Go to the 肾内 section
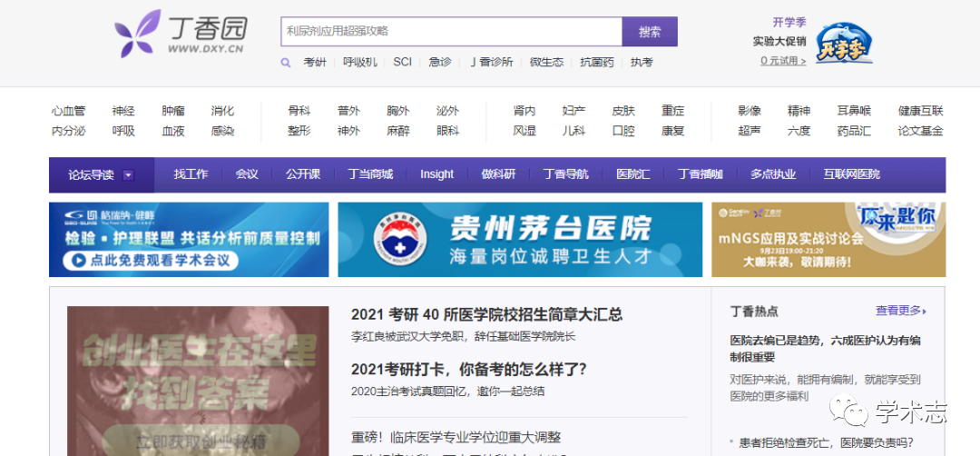 [524, 112]
